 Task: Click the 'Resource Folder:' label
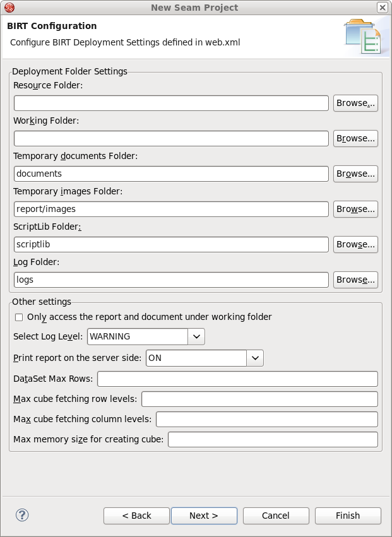click(x=48, y=85)
